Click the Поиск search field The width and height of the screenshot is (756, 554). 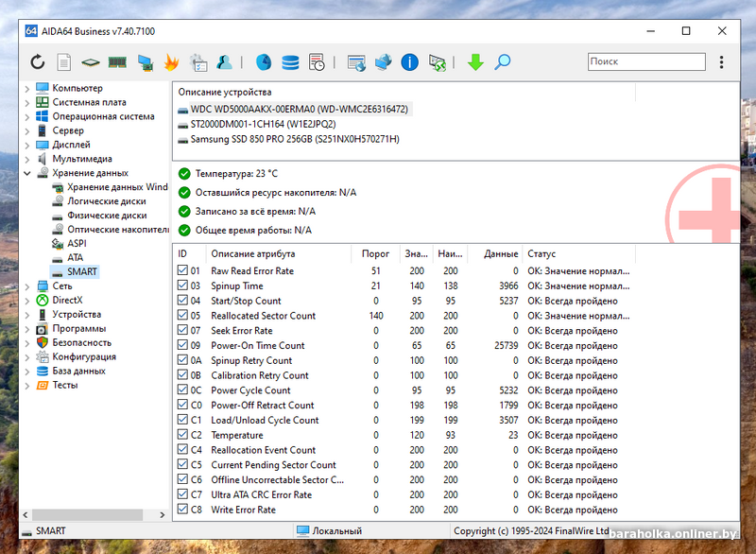click(644, 62)
